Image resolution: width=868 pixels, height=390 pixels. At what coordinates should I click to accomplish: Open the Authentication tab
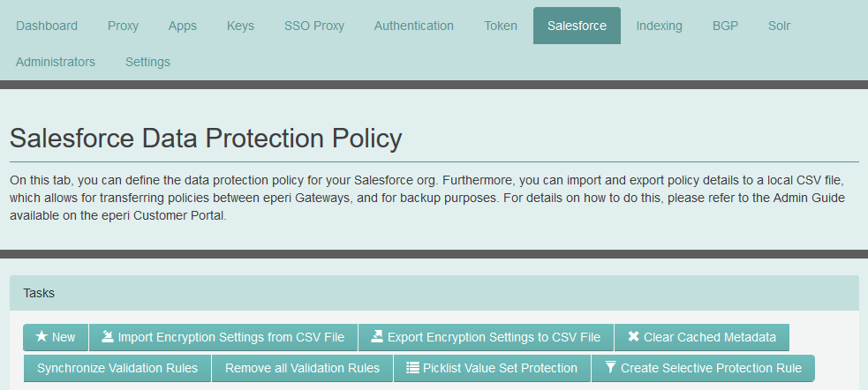click(414, 26)
